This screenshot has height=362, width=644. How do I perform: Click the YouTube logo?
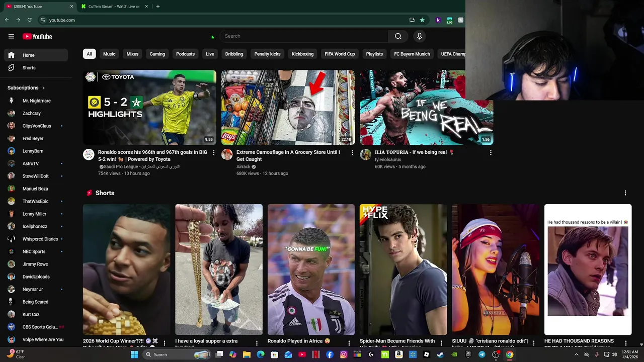coord(37,36)
